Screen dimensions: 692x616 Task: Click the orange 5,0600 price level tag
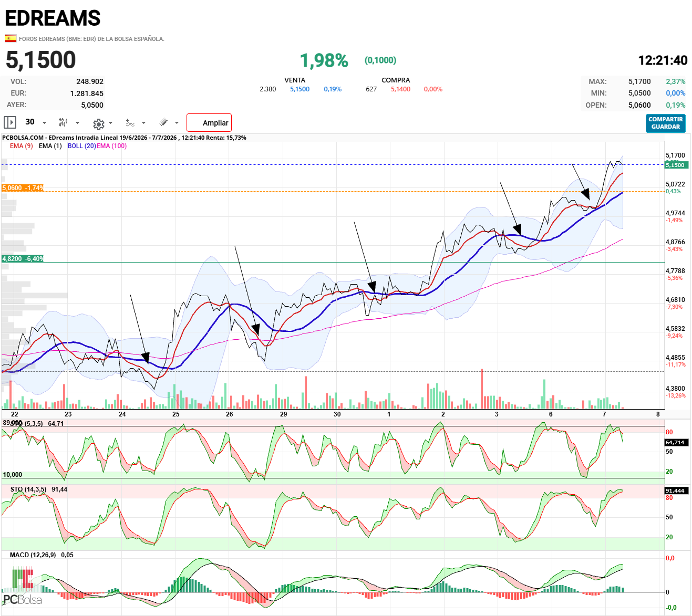[x=23, y=188]
